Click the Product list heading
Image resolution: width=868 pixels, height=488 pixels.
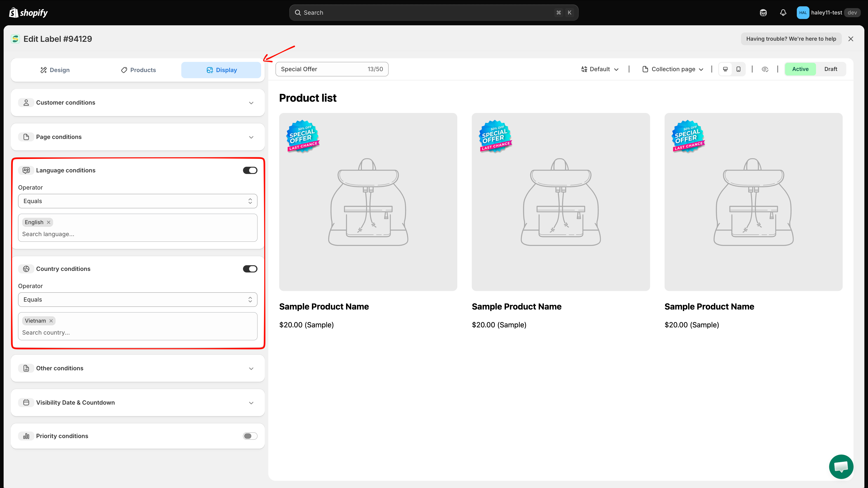308,98
